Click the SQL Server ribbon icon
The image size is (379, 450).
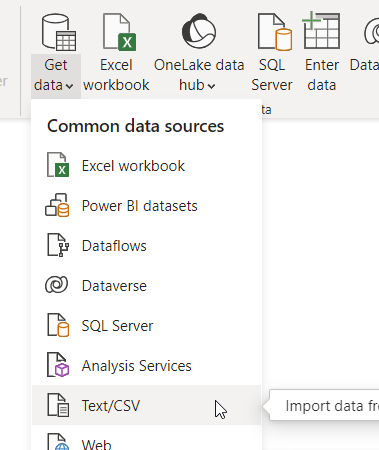click(x=275, y=32)
